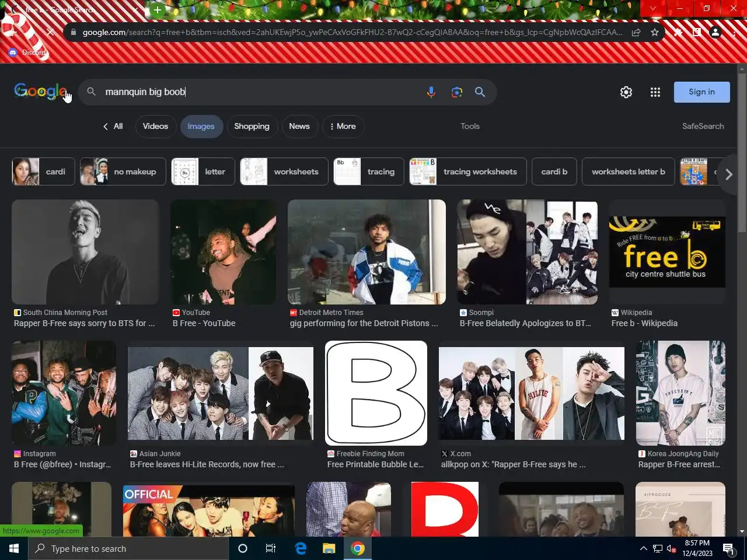Open the X.com allkpop image result
Image resolution: width=747 pixels, height=560 pixels.
[532, 393]
